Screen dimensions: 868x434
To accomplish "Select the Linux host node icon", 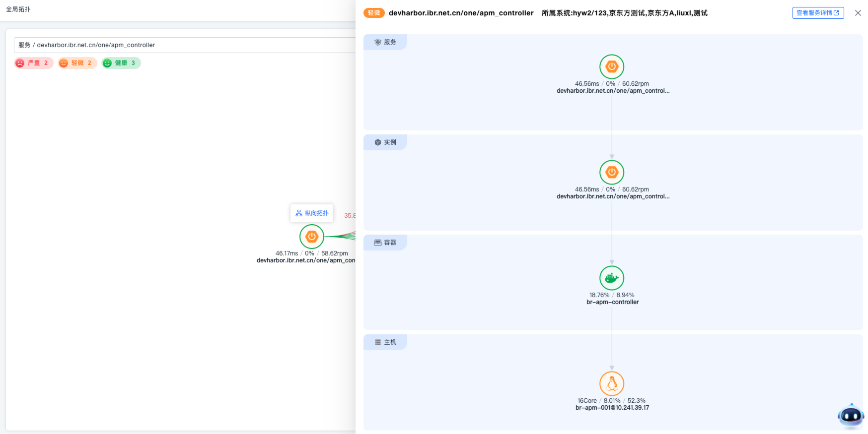I will 612,383.
